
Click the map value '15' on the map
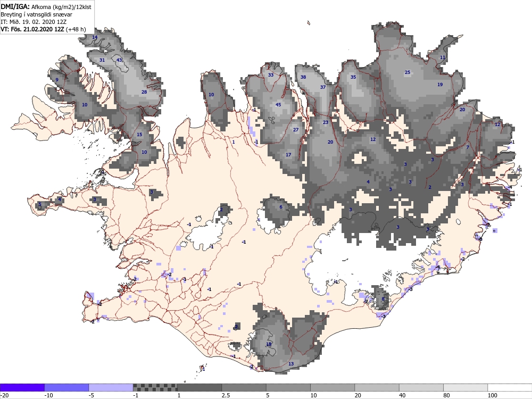point(139,135)
